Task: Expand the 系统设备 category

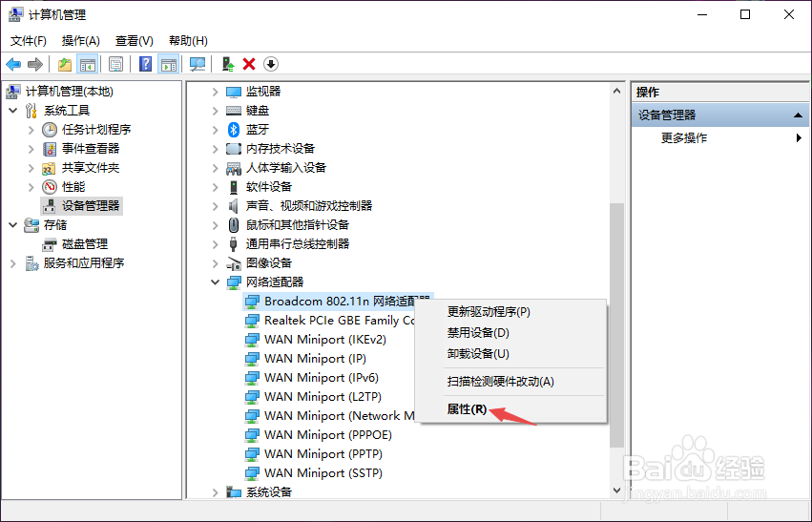Action: tap(216, 492)
